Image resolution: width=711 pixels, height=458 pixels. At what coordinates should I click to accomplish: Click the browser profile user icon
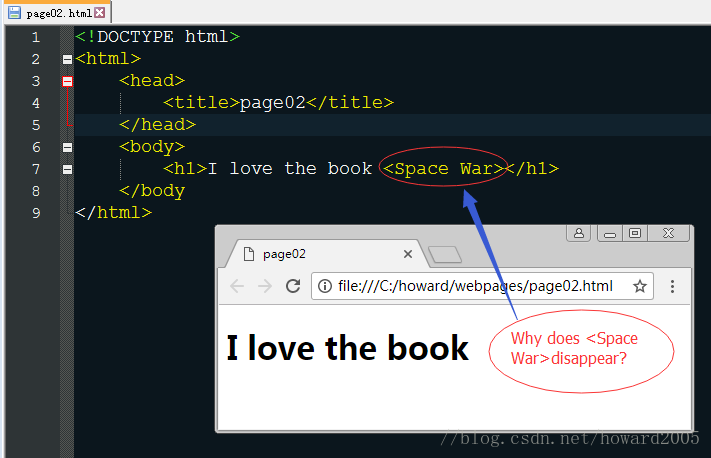point(579,233)
